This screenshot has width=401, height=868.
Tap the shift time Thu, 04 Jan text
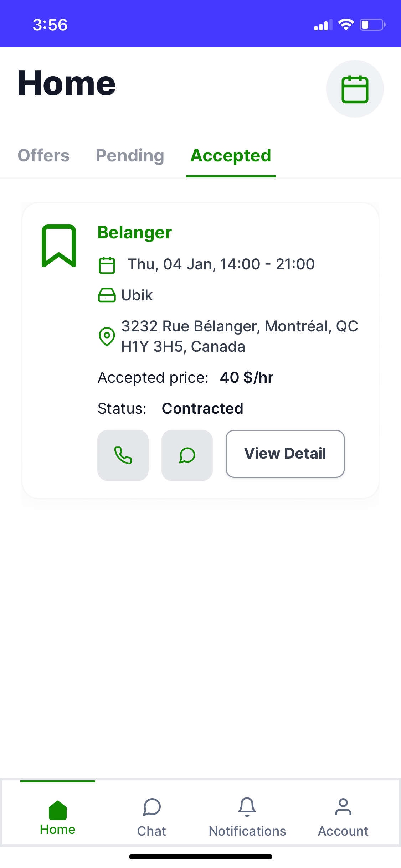(x=221, y=264)
